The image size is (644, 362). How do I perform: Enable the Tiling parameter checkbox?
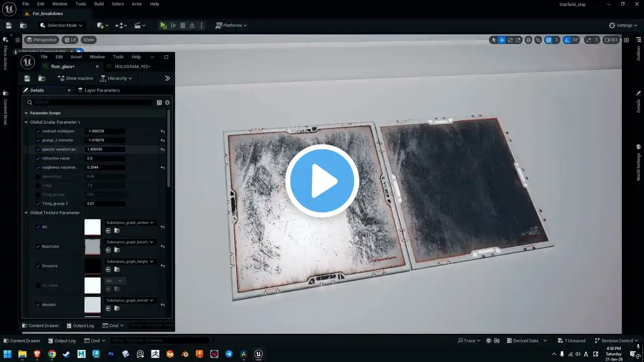38,186
